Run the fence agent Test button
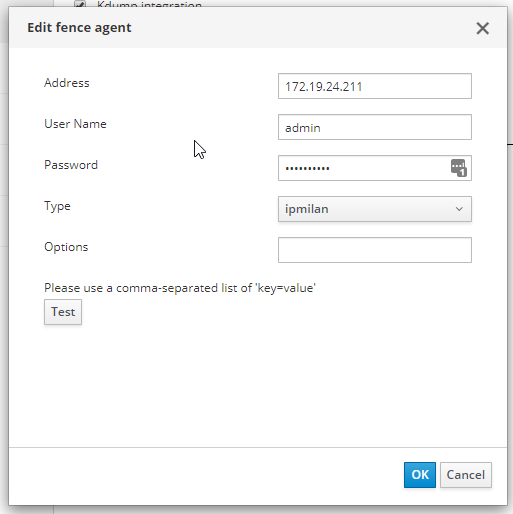Viewport: 513px width, 514px height. point(63,312)
